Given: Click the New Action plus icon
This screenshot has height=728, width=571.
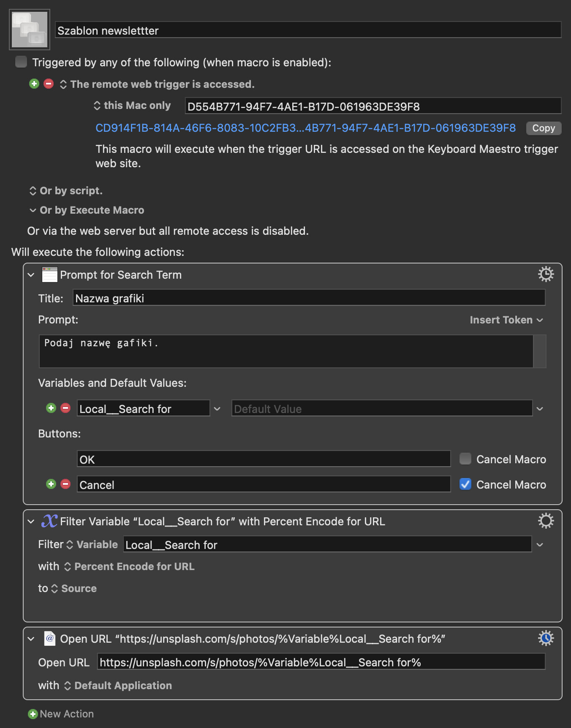Looking at the screenshot, I should [33, 714].
